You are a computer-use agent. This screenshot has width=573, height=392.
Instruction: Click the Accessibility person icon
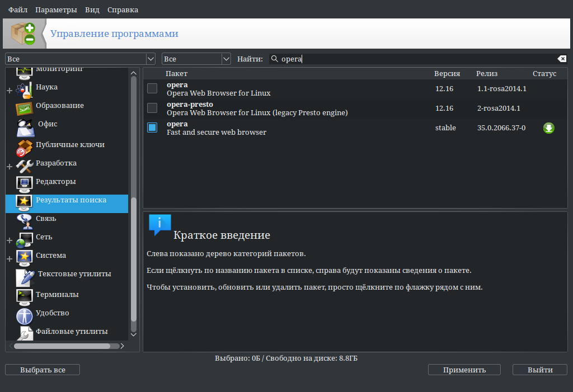click(25, 316)
